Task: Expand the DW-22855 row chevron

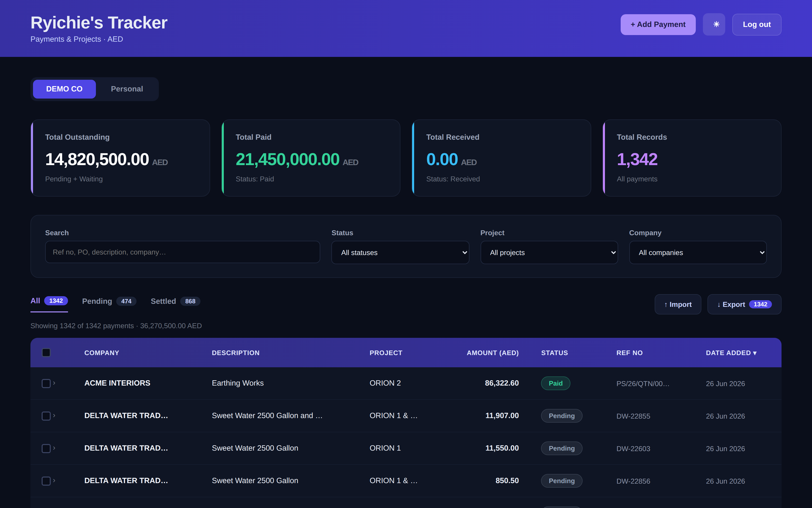Action: (x=54, y=416)
